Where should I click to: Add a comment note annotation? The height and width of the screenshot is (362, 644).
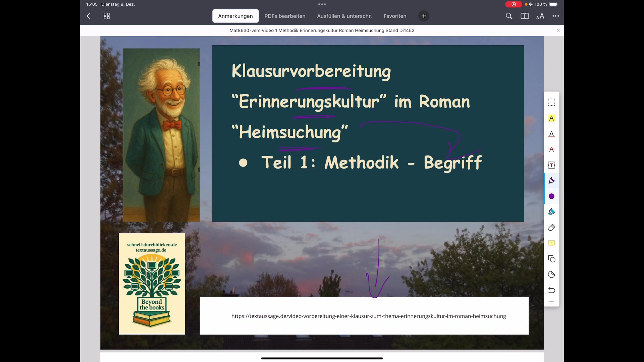pyautogui.click(x=551, y=243)
